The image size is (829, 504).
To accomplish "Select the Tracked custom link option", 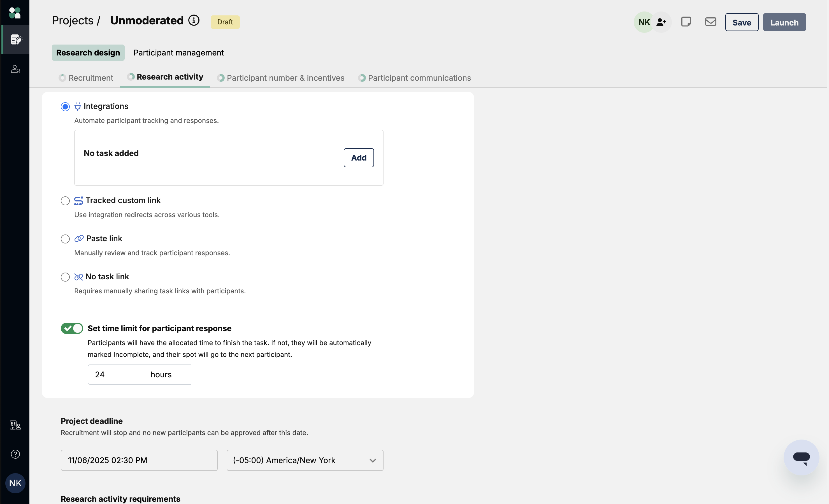I will 65,201.
